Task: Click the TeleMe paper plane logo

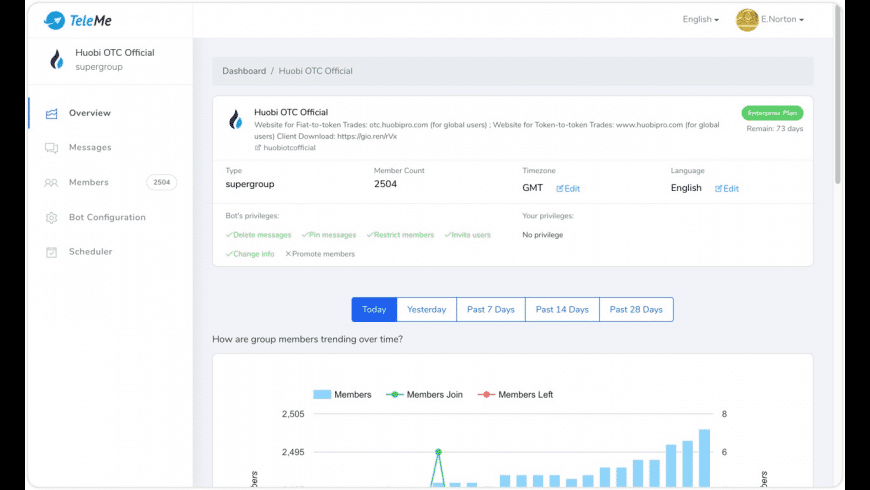Action: pos(54,20)
